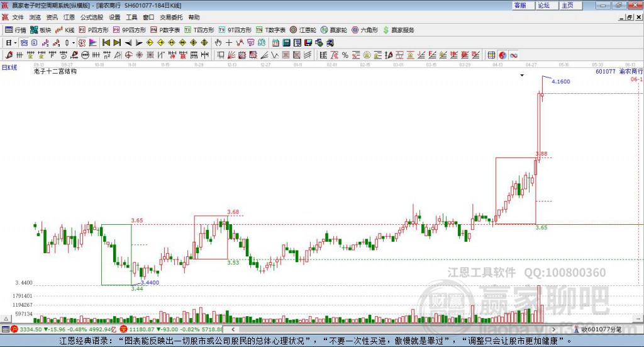Move chart right with black right arrow
Viewport: 644px width, 347px height.
[x=139, y=43]
